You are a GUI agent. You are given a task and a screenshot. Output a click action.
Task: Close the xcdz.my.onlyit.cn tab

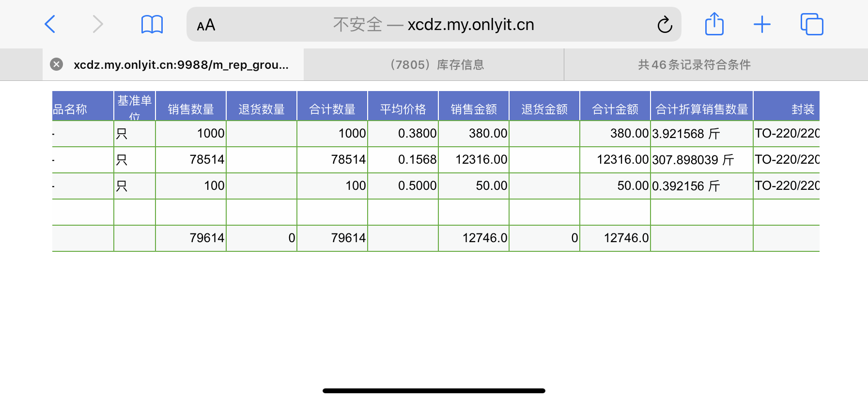coord(57,64)
